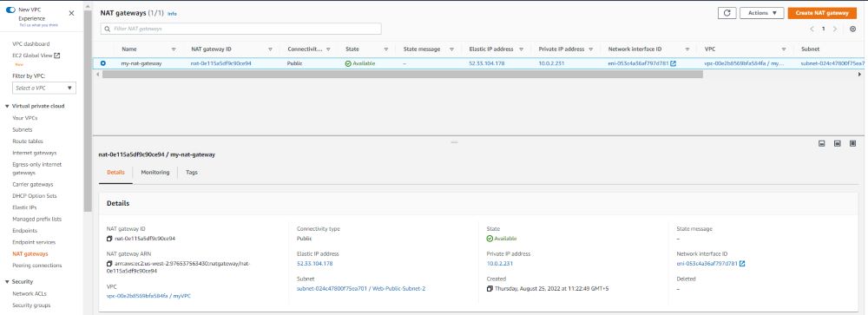Select the my-nat-gateway row radio button

coord(103,63)
